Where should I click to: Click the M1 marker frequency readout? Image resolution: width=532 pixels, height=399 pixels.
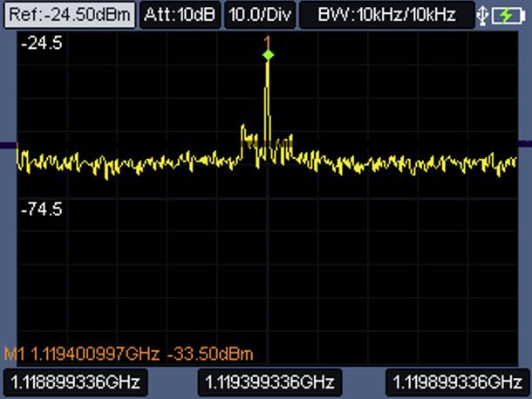[94, 354]
